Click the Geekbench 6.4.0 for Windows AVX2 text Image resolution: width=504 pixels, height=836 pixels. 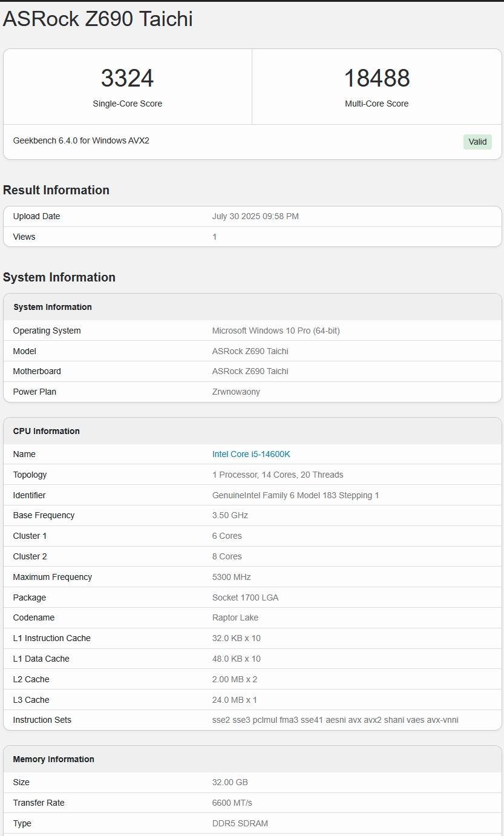81,140
